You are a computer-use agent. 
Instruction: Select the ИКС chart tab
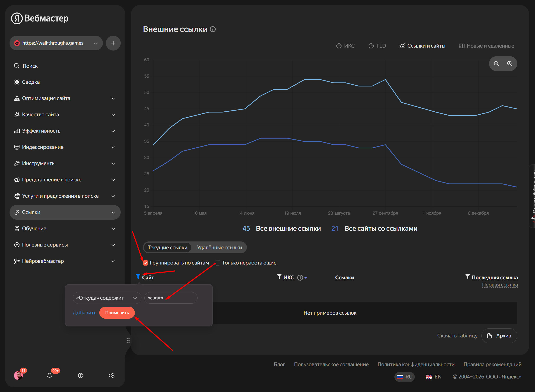(346, 46)
